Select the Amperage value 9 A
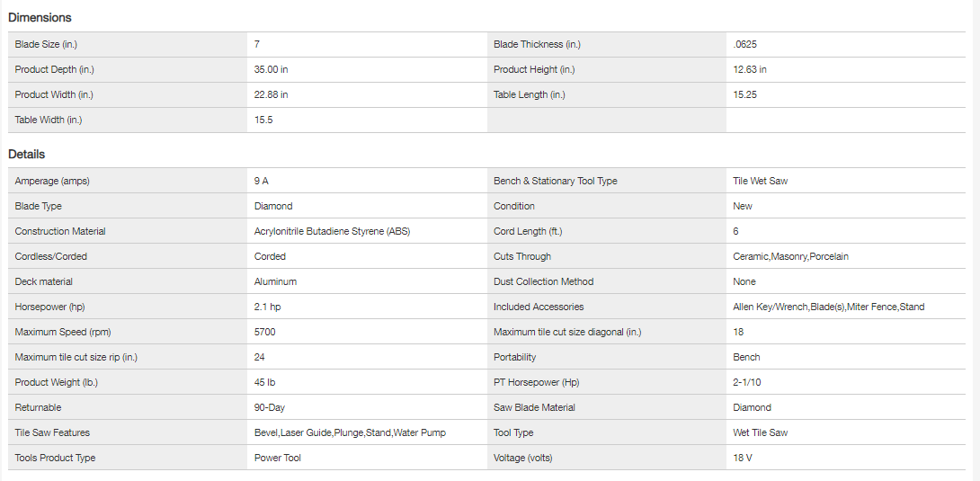 tap(262, 181)
